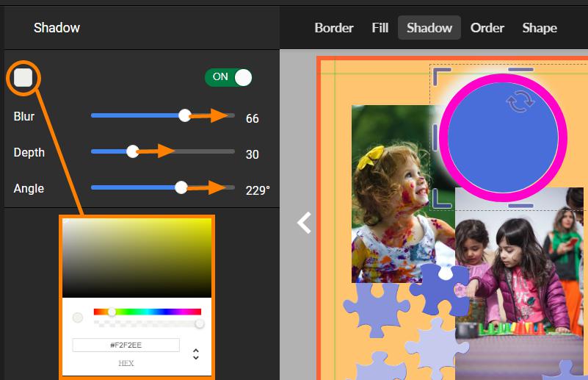The image size is (588, 380).
Task: Open the Order tab
Action: (x=487, y=28)
